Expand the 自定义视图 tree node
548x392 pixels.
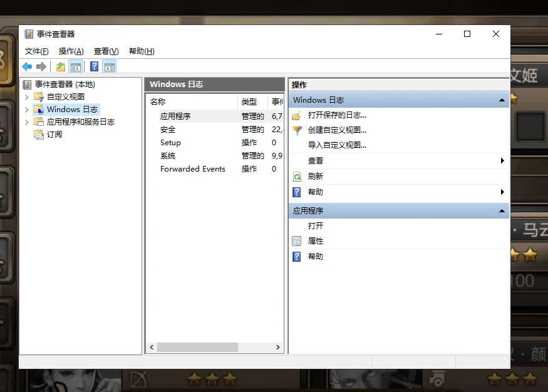coord(26,97)
